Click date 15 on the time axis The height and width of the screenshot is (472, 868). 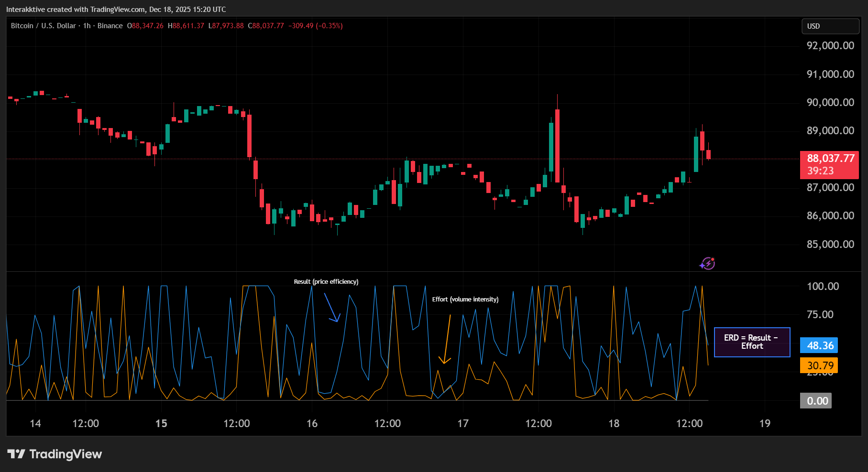[161, 423]
